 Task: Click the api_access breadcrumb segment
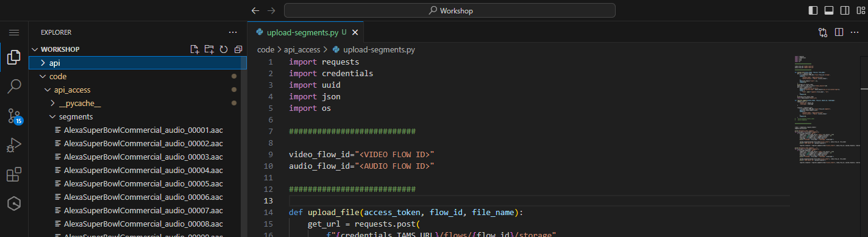tap(303, 49)
